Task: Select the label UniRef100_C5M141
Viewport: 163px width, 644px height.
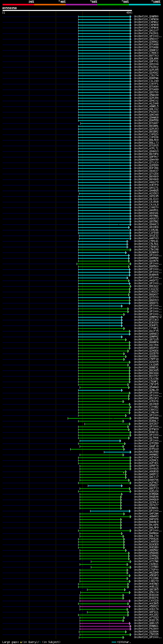Action: coord(146,241)
